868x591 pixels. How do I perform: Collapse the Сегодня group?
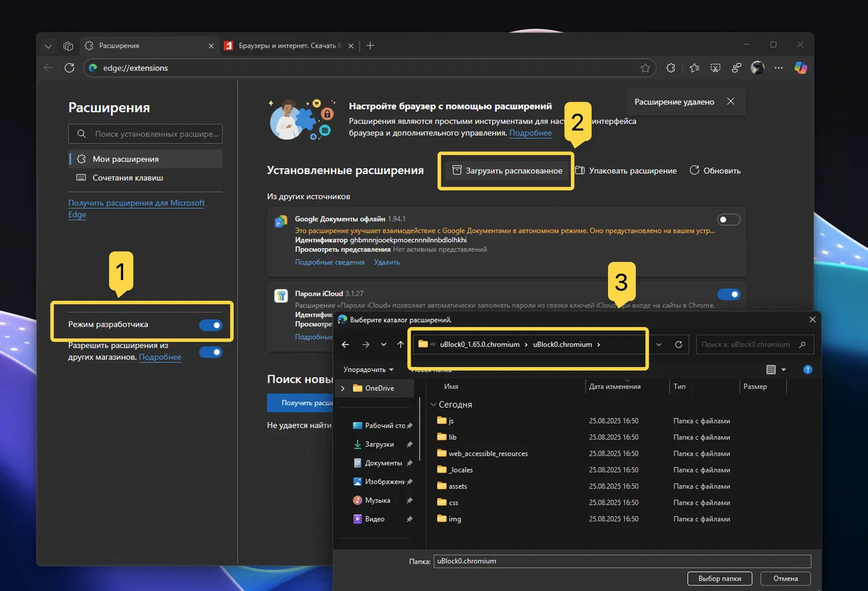pyautogui.click(x=433, y=405)
